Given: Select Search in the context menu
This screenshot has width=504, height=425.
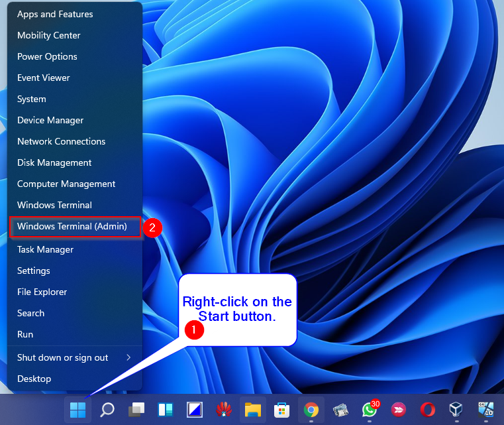Looking at the screenshot, I should tap(75, 314).
